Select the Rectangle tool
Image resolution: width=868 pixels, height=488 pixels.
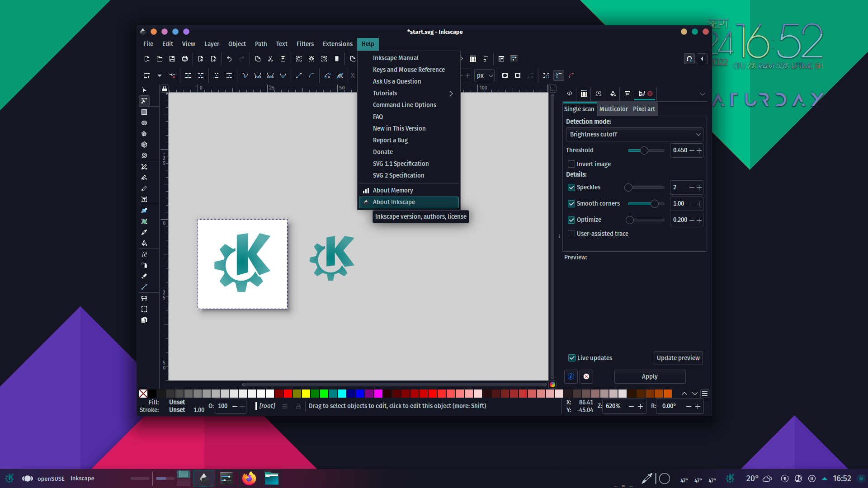[144, 112]
